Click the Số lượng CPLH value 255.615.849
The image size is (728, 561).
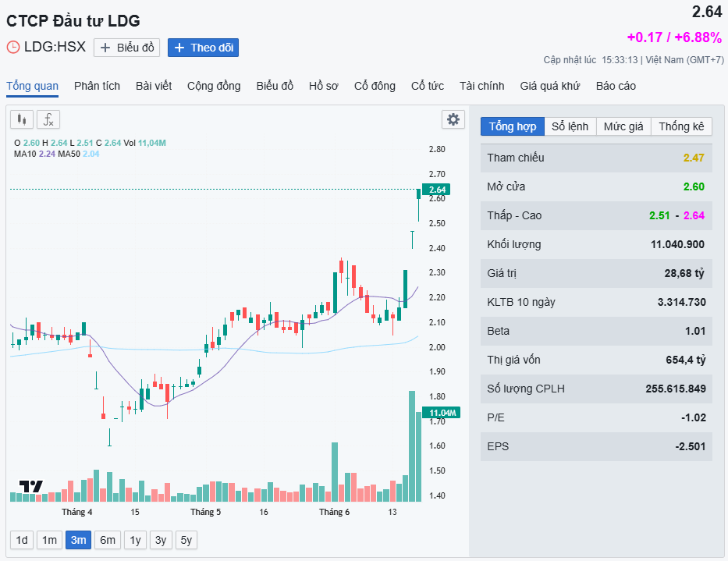coord(676,389)
